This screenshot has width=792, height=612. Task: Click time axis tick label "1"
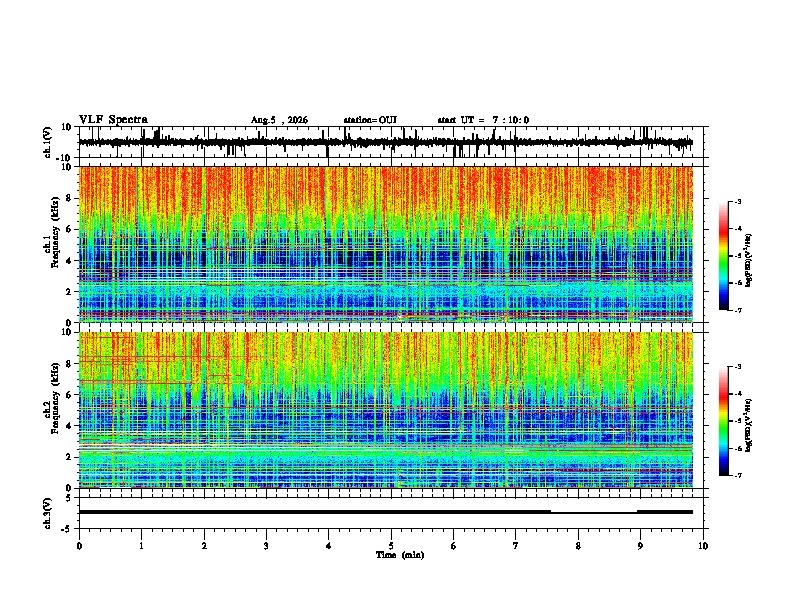click(141, 546)
